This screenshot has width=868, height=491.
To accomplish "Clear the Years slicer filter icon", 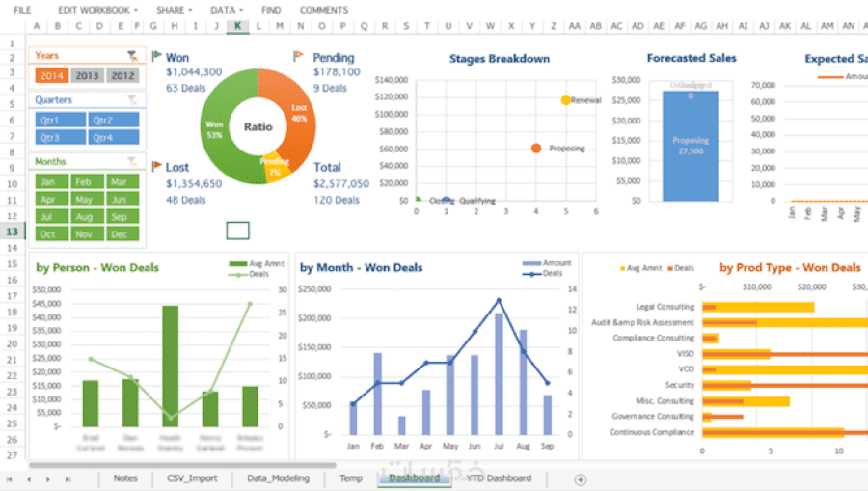I will 132,55.
